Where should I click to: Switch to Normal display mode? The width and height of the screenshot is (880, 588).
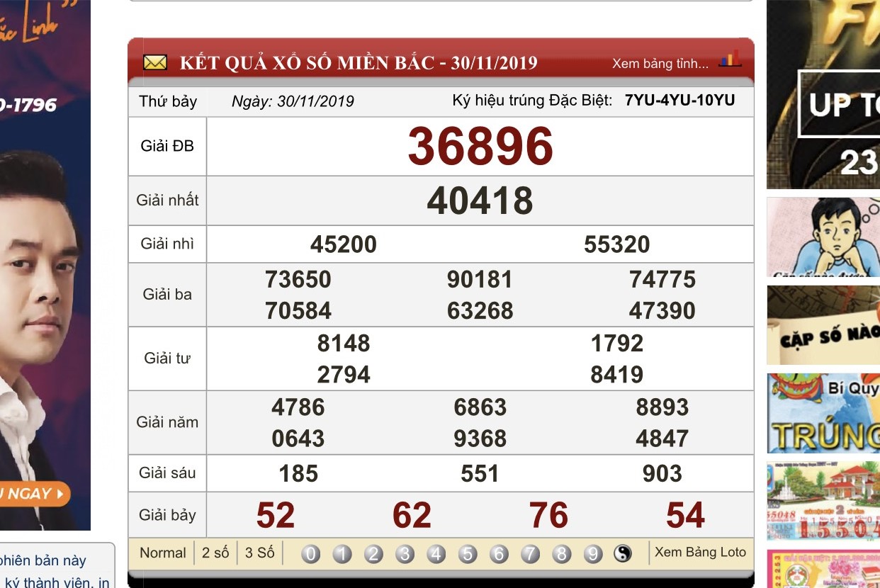163,553
